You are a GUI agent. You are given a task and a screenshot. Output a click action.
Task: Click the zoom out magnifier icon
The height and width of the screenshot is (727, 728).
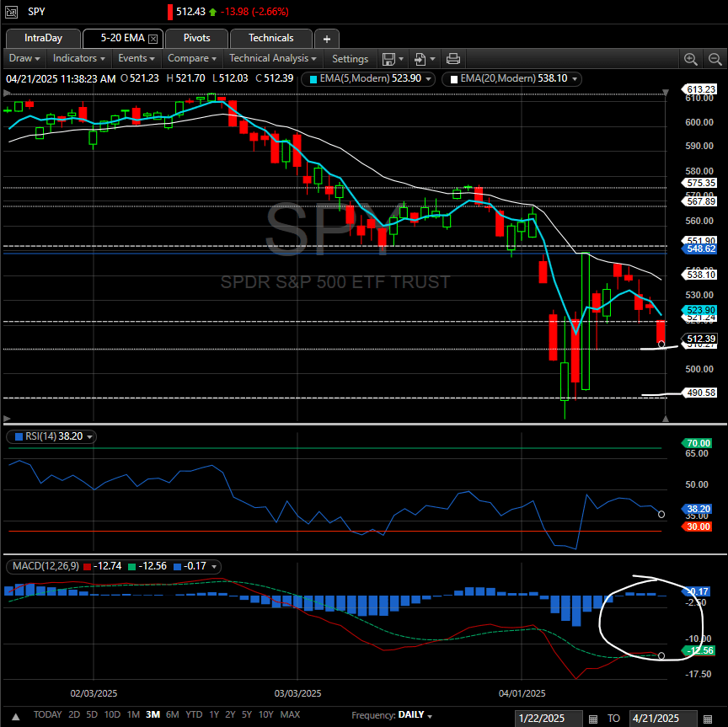(x=714, y=59)
